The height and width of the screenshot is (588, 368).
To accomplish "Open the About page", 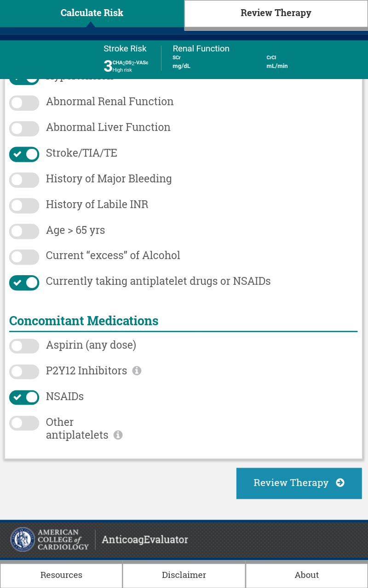I will [x=307, y=575].
